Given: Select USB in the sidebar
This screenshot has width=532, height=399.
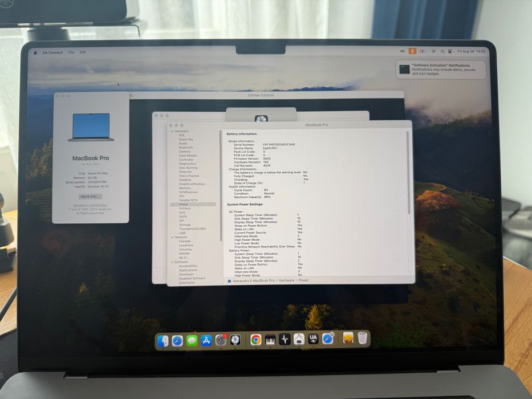Looking at the screenshot, I should [182, 233].
